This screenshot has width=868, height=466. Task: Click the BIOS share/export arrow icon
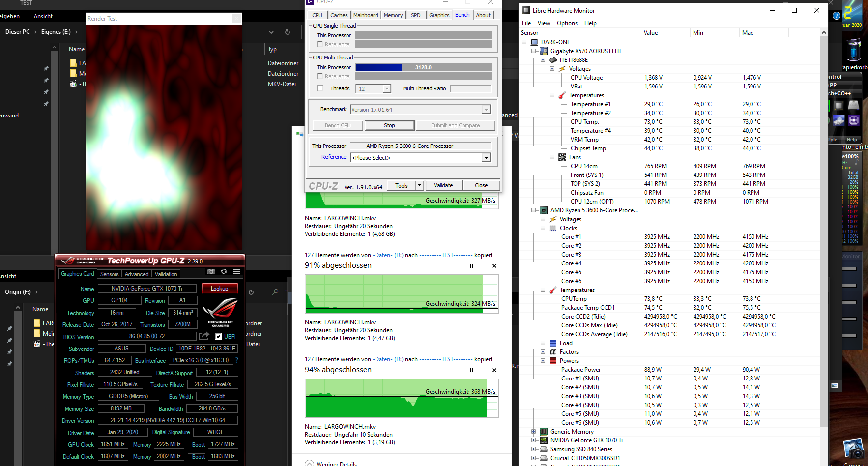tap(204, 336)
